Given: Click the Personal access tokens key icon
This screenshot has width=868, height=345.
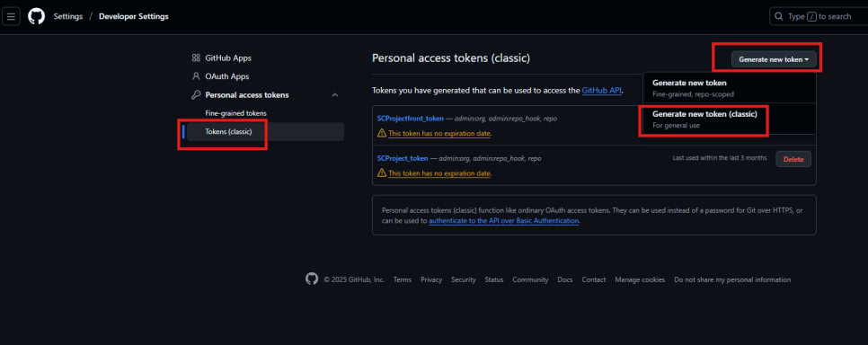Looking at the screenshot, I should pyautogui.click(x=196, y=94).
